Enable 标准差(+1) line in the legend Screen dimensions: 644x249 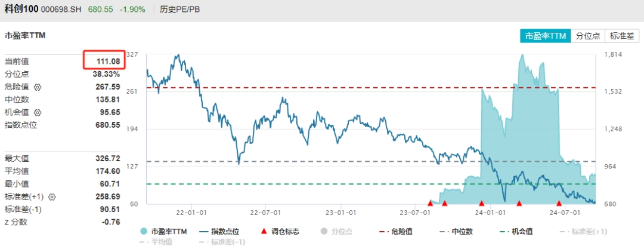click(x=584, y=231)
